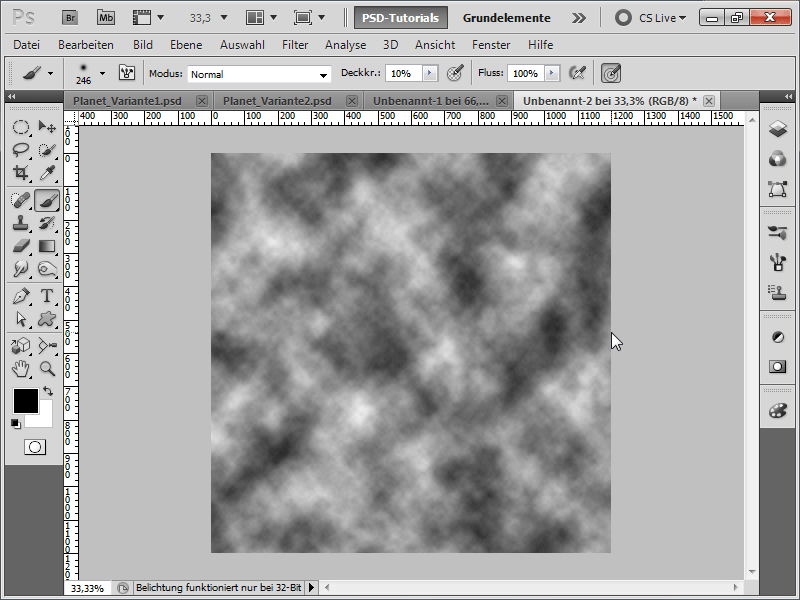The height and width of the screenshot is (600, 800).
Task: Select the Quick Selection tool
Action: tap(47, 149)
